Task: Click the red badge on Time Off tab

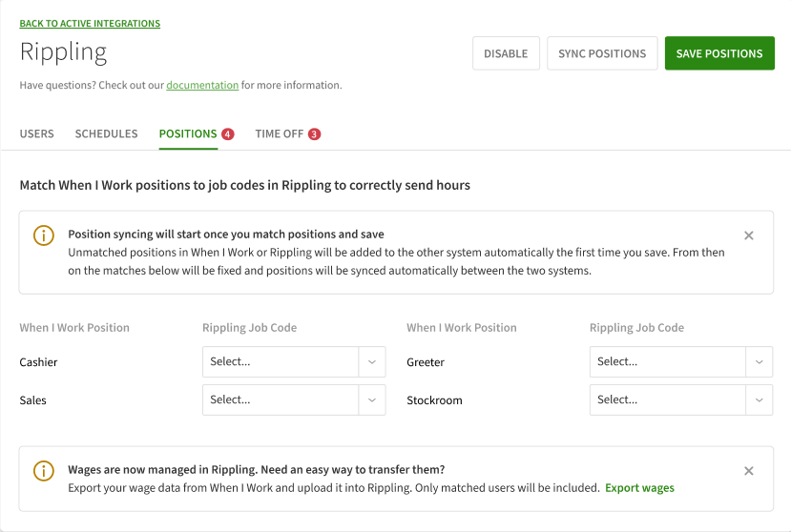Action: pos(314,134)
